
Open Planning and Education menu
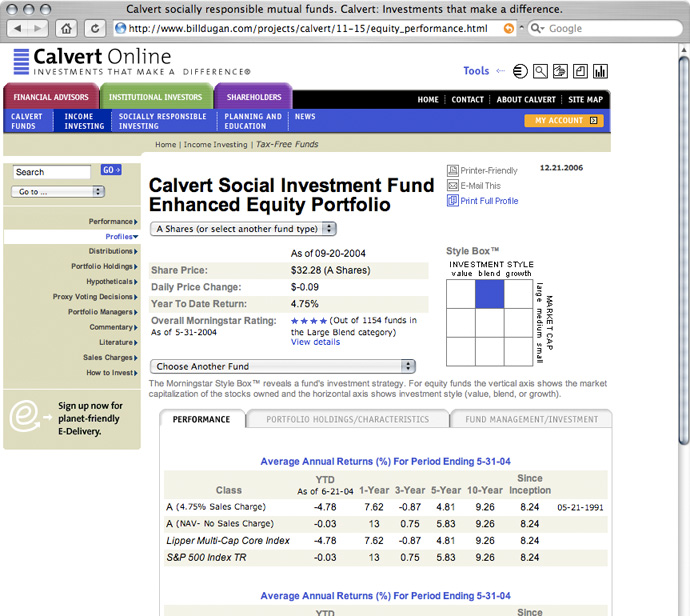(253, 121)
